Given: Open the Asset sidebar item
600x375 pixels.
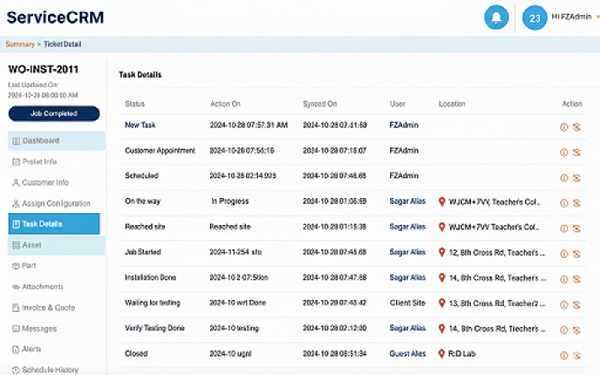Looking at the screenshot, I should pos(57,245).
